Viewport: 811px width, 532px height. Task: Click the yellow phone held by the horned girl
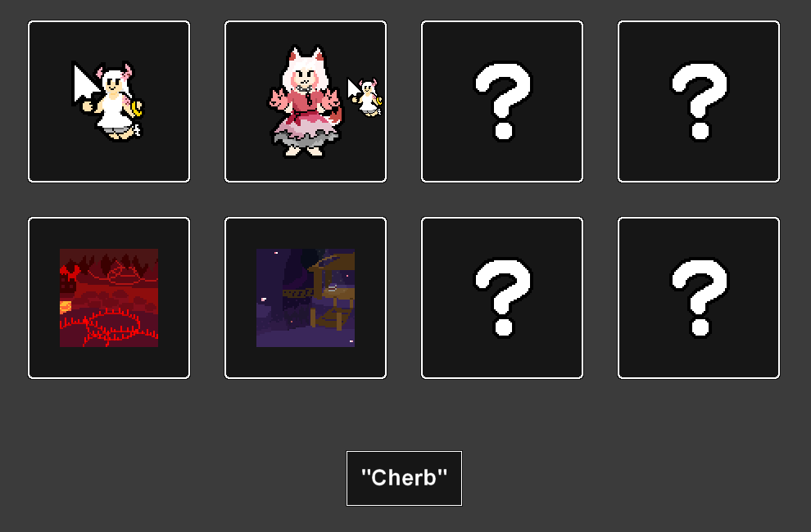tap(137, 109)
